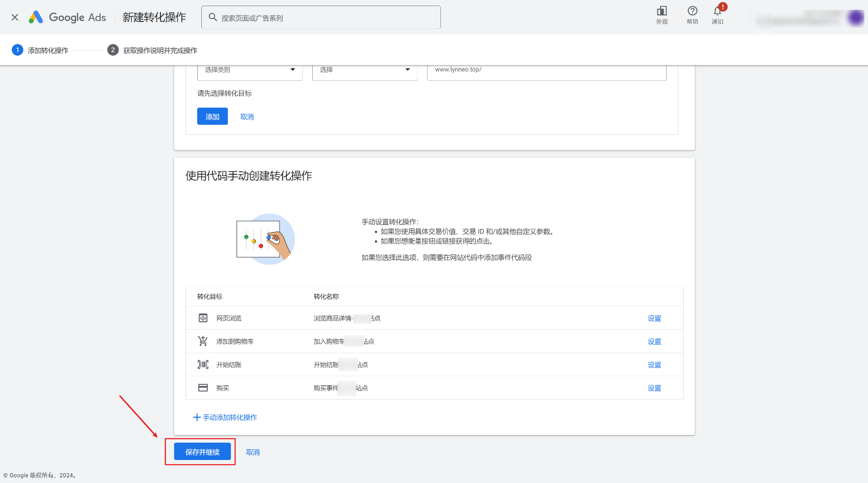Click the 网页浏览 page view icon

pos(203,318)
